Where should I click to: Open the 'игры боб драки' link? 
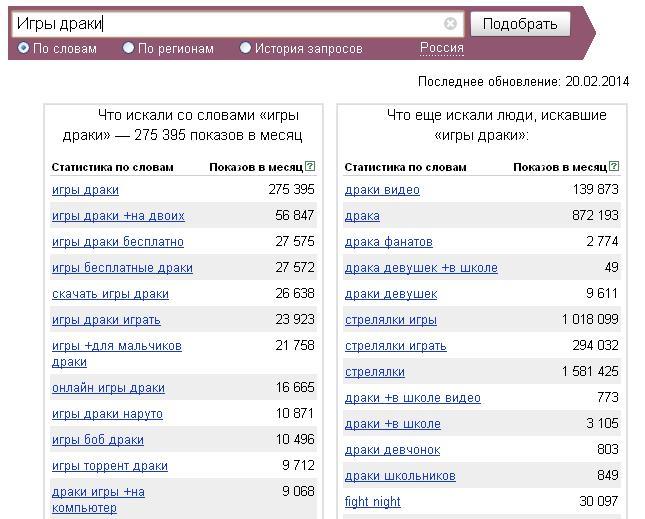coord(98,440)
